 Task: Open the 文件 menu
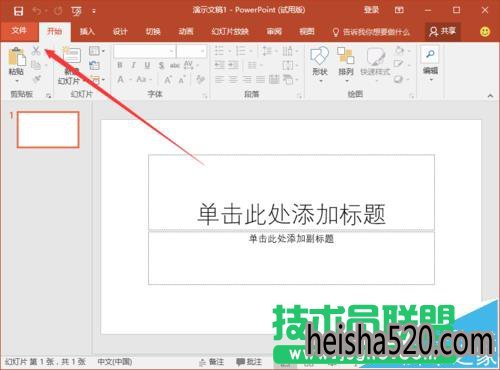19,31
